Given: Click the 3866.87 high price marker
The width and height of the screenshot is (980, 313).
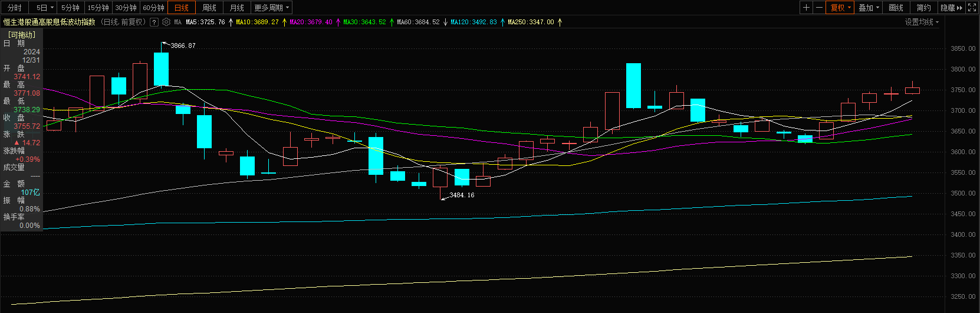Looking at the screenshot, I should click(183, 45).
